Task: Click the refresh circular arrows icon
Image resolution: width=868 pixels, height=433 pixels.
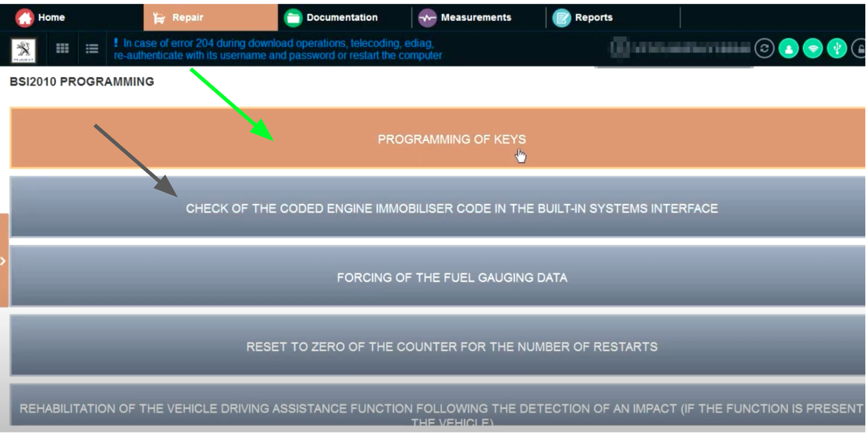Action: click(x=764, y=49)
